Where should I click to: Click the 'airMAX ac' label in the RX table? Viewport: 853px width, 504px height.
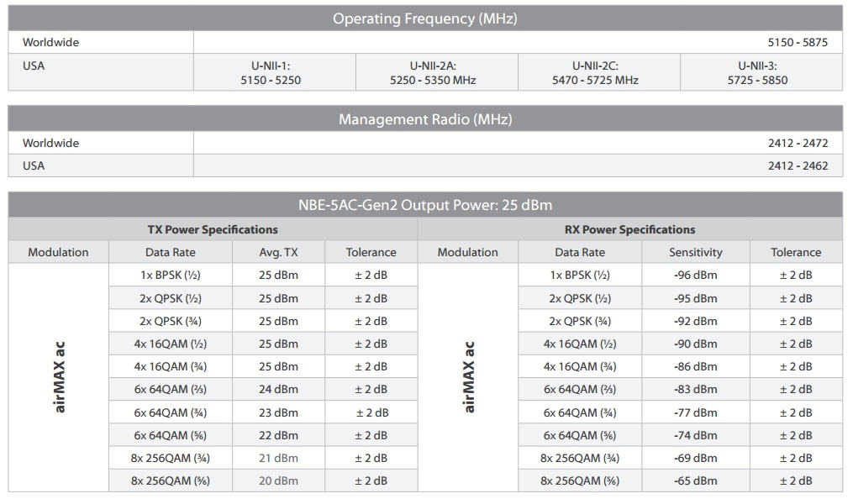tap(469, 377)
